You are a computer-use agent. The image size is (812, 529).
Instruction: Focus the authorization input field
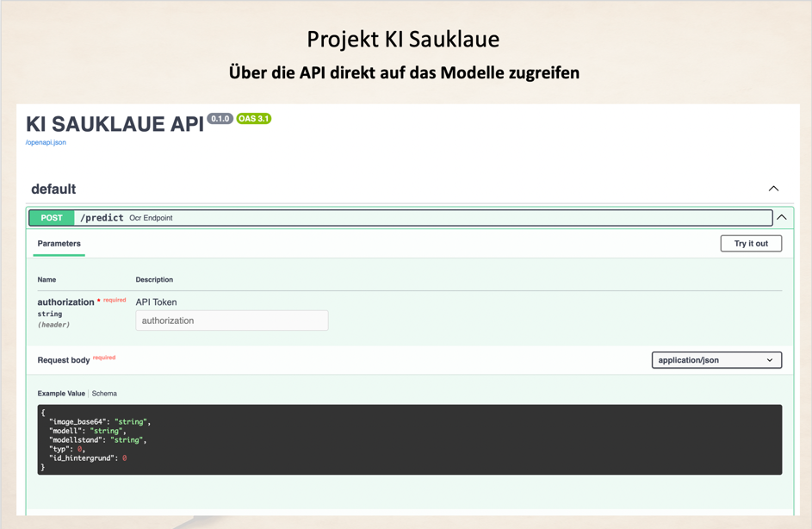click(x=232, y=321)
